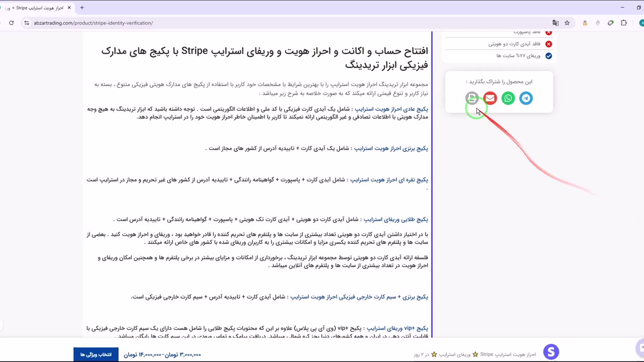Click the 'این محصول را شتراک بگذارید' heading

[x=499, y=81]
